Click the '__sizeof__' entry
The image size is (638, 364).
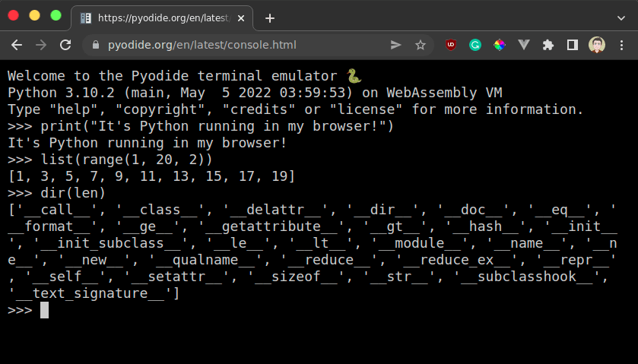297,277
